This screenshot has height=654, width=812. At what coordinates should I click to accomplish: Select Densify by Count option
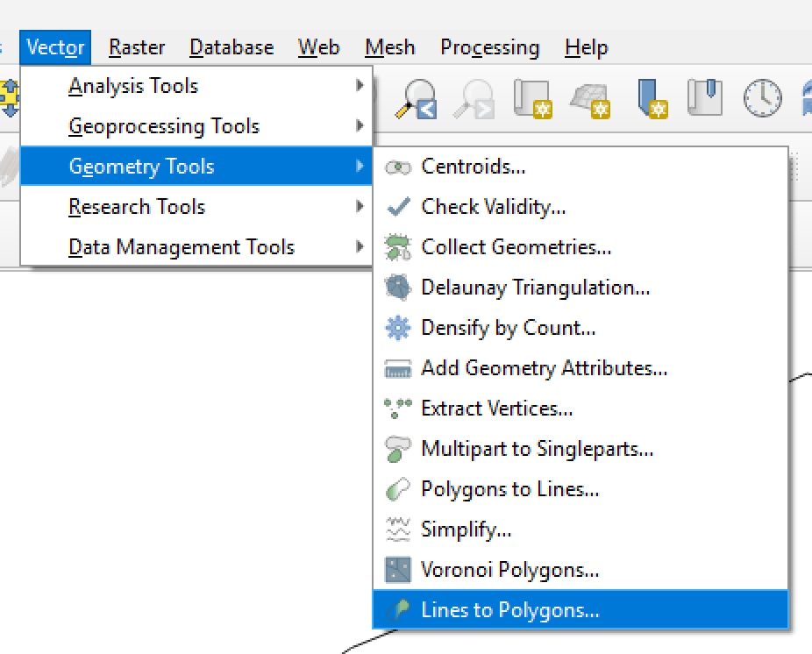tap(508, 328)
